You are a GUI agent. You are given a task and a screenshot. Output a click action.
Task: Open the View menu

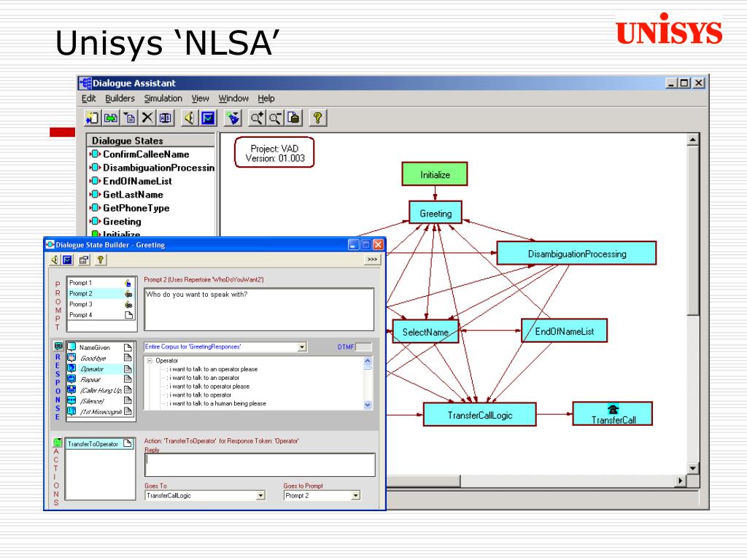(200, 98)
